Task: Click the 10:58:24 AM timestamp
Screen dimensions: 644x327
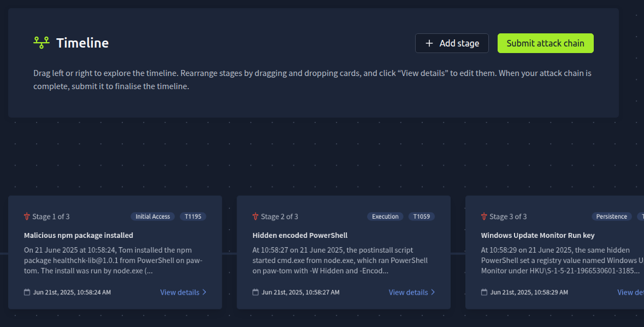Action: click(72, 292)
